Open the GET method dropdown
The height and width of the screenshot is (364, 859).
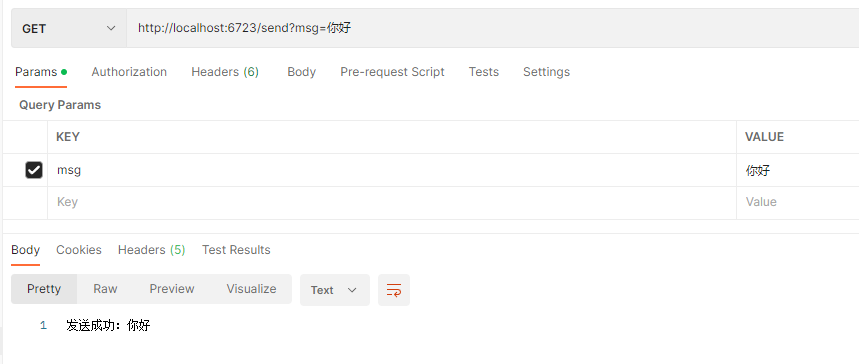point(69,29)
